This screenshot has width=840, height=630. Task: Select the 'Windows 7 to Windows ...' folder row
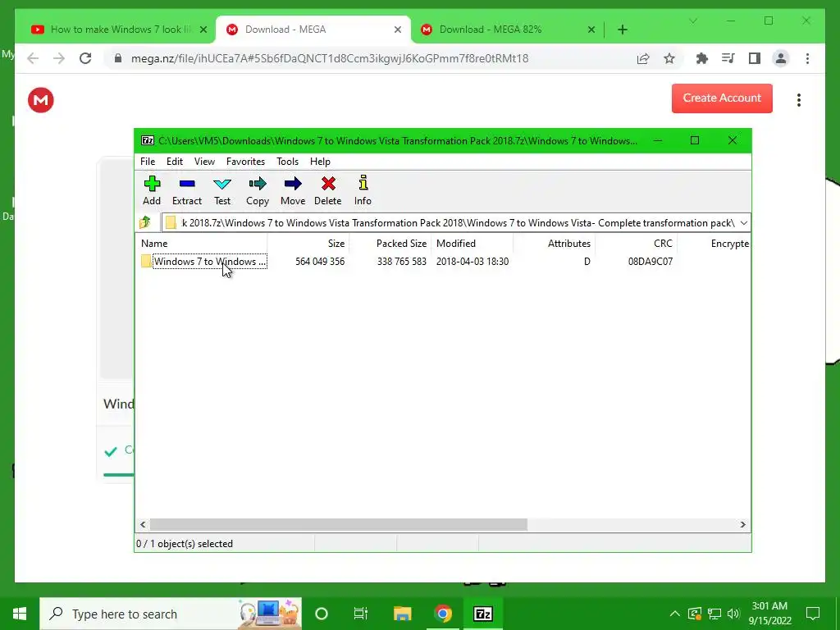(x=203, y=262)
